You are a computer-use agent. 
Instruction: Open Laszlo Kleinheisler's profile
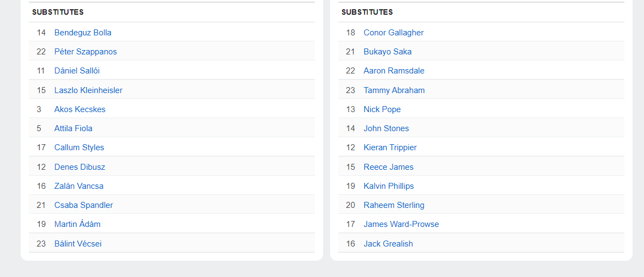88,90
